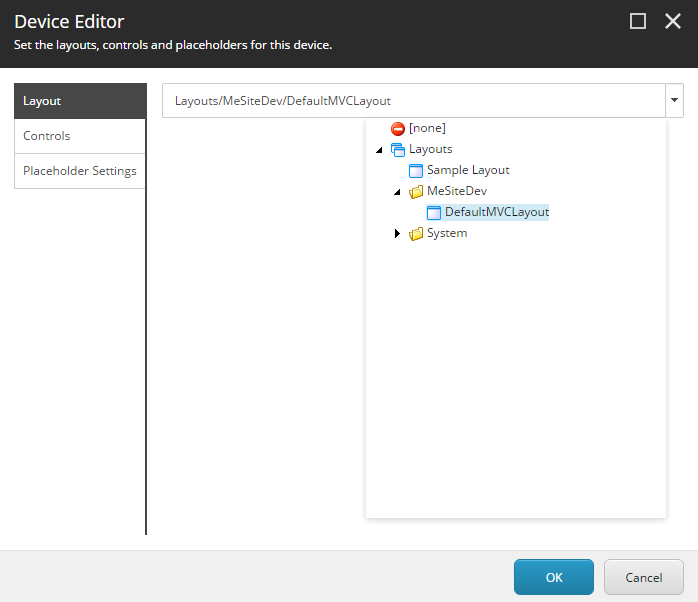698x602 pixels.
Task: Select the System folder label
Action: tap(447, 233)
